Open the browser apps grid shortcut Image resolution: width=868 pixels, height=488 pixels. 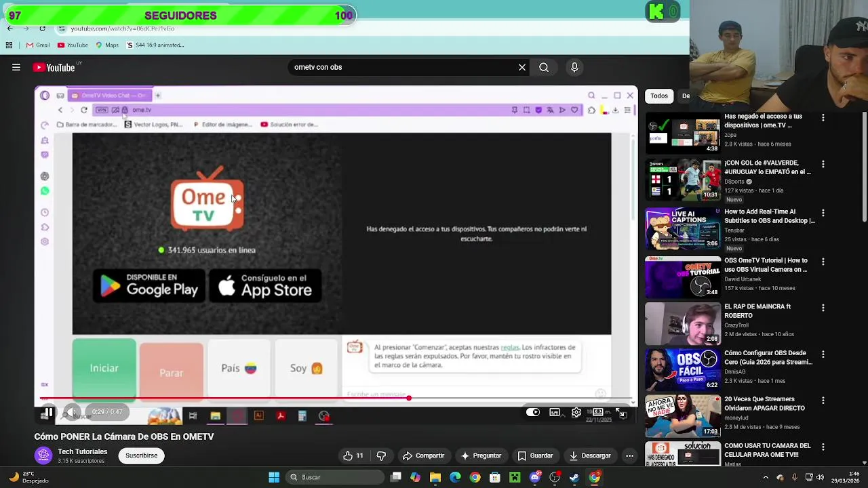(x=9, y=45)
